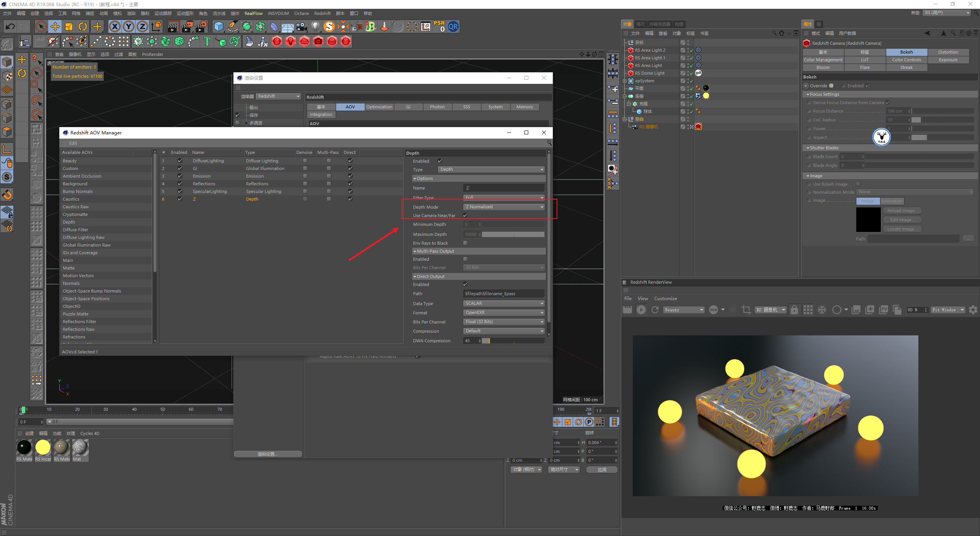Switch to the Optimization tab
Viewport: 980px width, 536px height.
pos(379,107)
